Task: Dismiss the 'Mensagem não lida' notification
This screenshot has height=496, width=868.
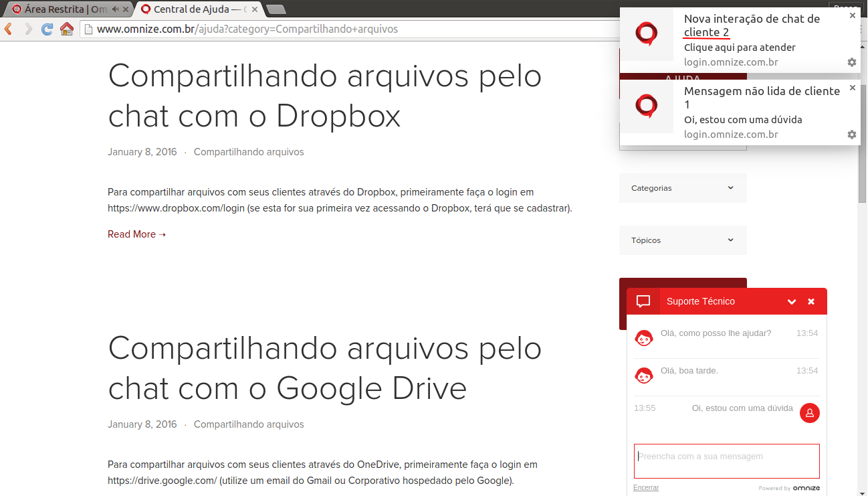Action: coord(853,88)
